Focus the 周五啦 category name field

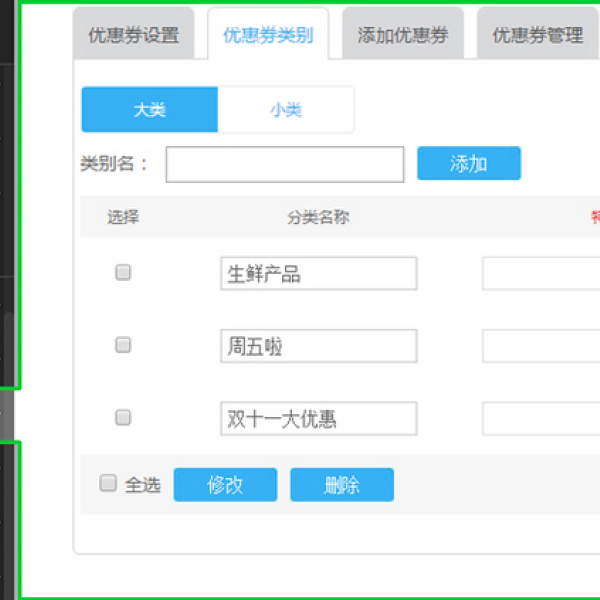point(318,346)
